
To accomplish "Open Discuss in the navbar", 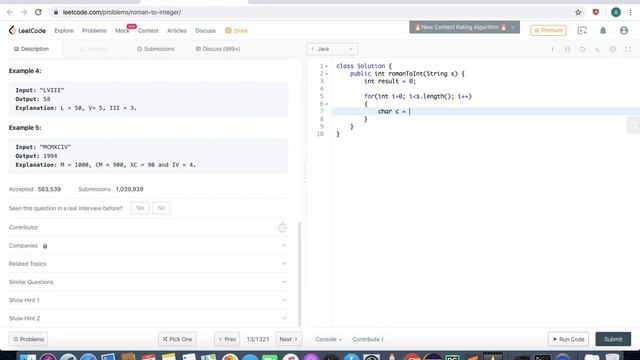I will (x=205, y=31).
